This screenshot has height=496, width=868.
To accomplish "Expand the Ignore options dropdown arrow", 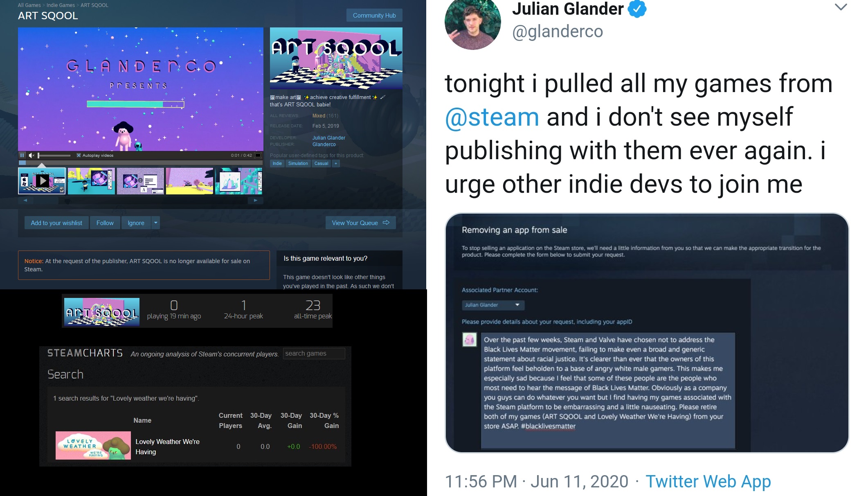I will (155, 223).
